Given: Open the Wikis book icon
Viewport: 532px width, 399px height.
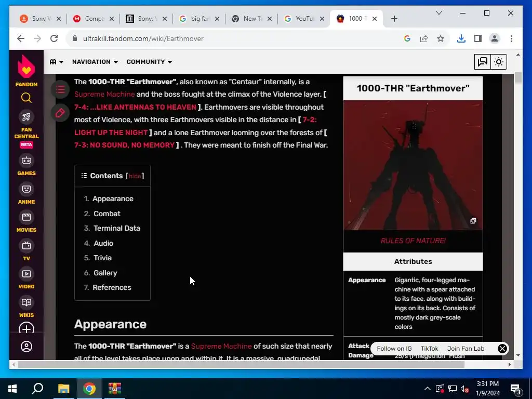Looking at the screenshot, I should (26, 302).
